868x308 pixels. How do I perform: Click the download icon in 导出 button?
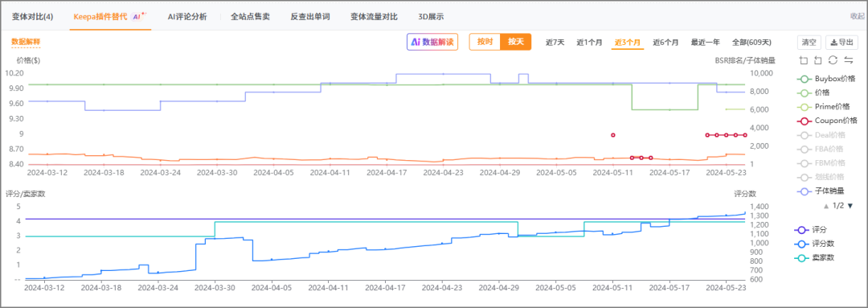point(834,42)
